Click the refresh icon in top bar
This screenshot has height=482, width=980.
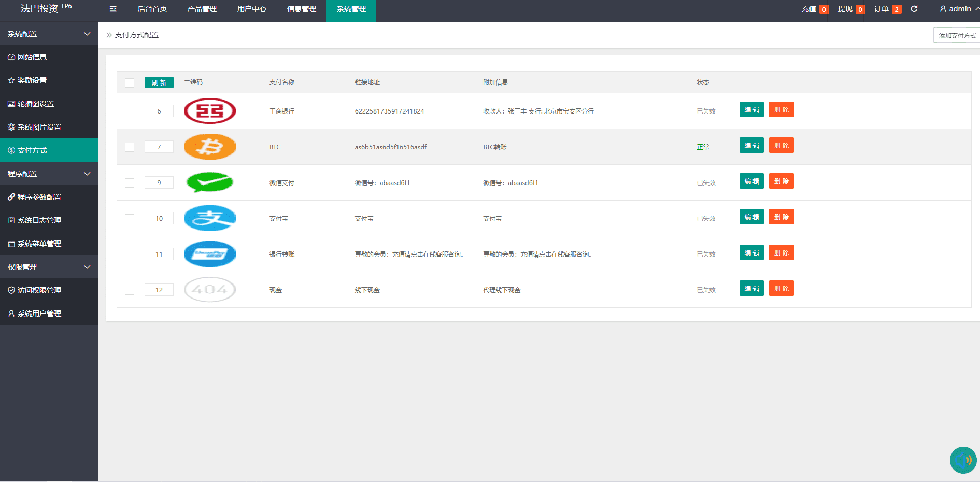[x=914, y=9]
